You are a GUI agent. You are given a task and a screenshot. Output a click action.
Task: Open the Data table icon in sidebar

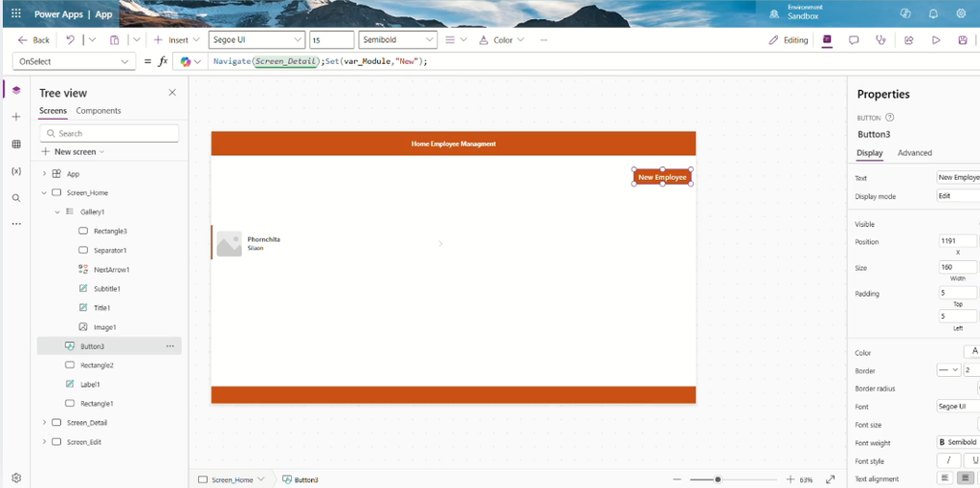pyautogui.click(x=16, y=144)
